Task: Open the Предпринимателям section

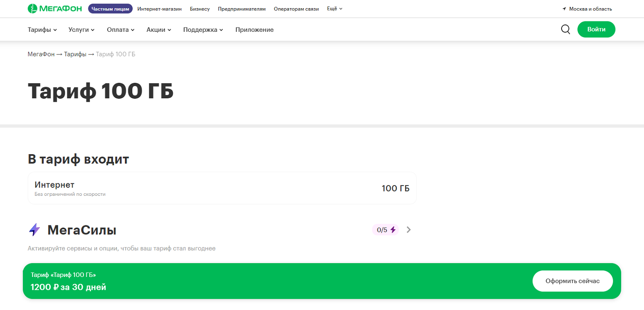Action: [x=242, y=9]
